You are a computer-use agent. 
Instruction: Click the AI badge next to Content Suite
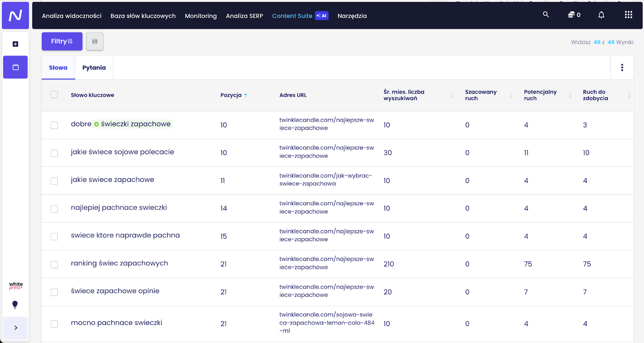point(322,16)
